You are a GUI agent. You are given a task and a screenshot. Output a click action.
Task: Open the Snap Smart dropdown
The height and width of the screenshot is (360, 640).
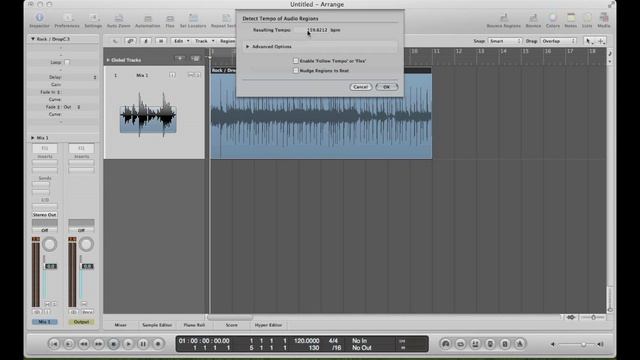(x=505, y=41)
